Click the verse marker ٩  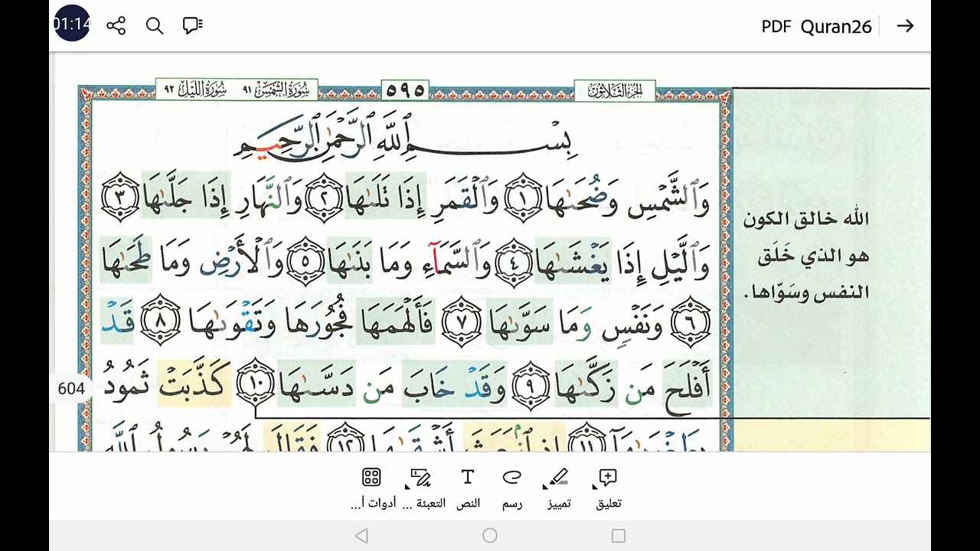click(x=532, y=386)
